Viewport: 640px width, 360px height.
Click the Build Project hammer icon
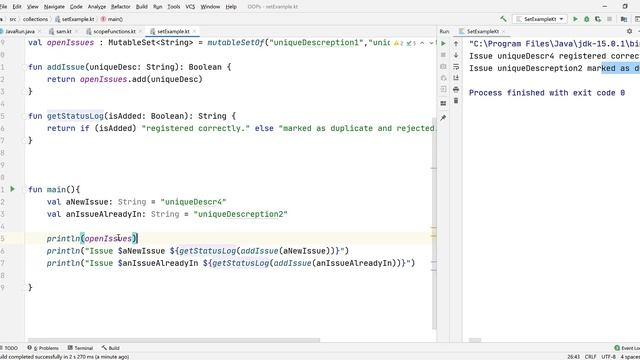pyautogui.click(x=503, y=19)
